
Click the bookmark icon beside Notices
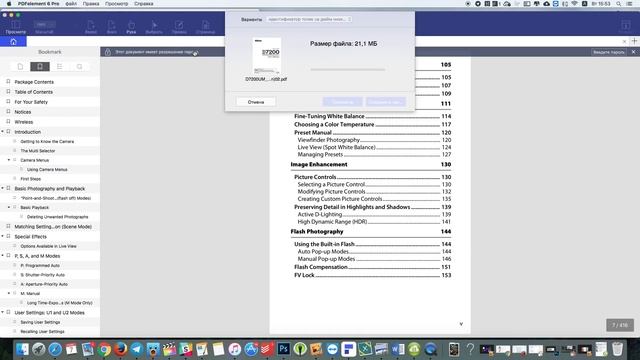(x=8, y=111)
